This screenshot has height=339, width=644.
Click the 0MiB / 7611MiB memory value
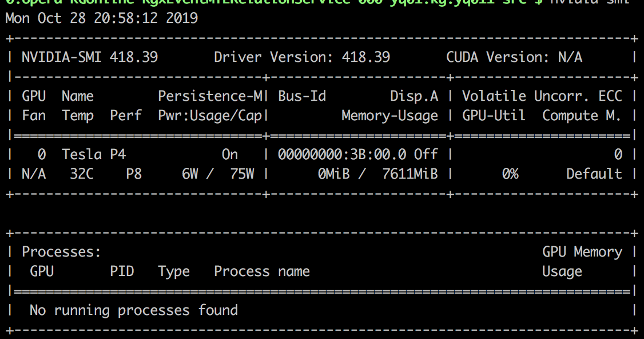tap(378, 174)
